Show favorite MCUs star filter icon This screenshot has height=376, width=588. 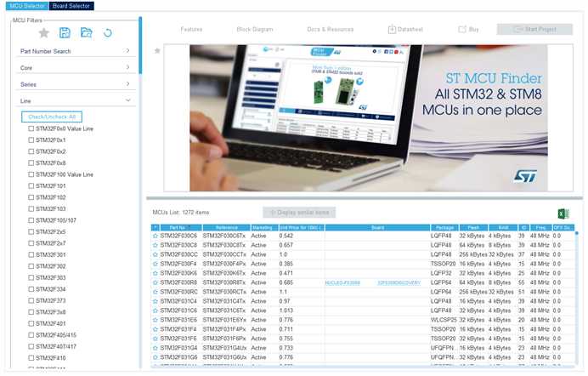click(x=44, y=33)
